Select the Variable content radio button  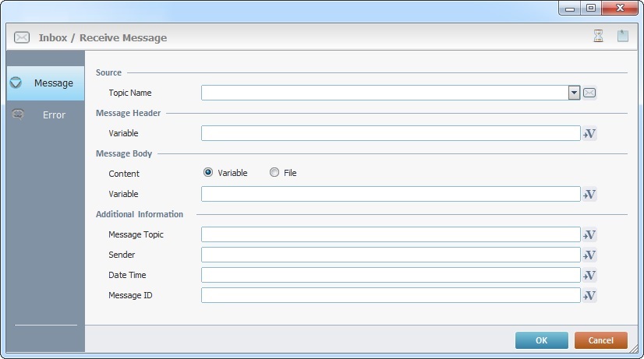click(x=208, y=173)
